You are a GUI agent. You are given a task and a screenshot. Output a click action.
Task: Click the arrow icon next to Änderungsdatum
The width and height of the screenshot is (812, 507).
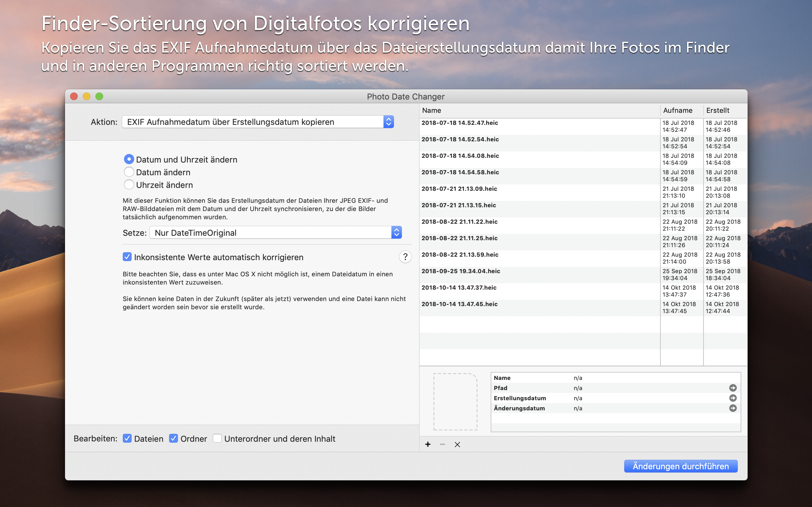733,408
